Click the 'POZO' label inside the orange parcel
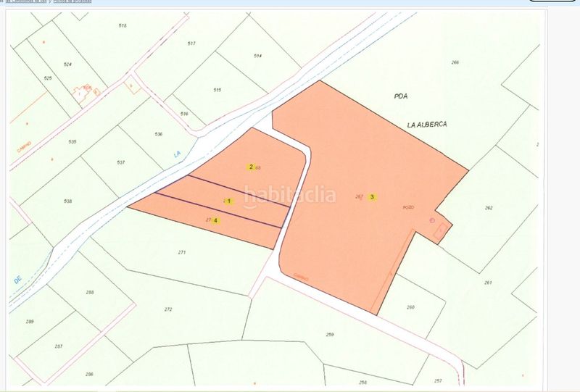This screenshot has width=580, height=392. click(x=408, y=207)
